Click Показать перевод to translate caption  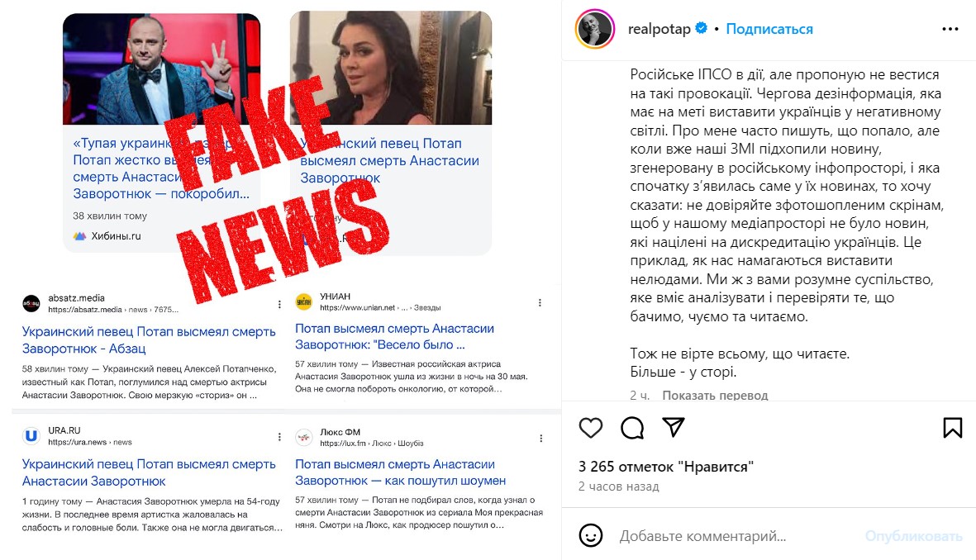pos(715,395)
